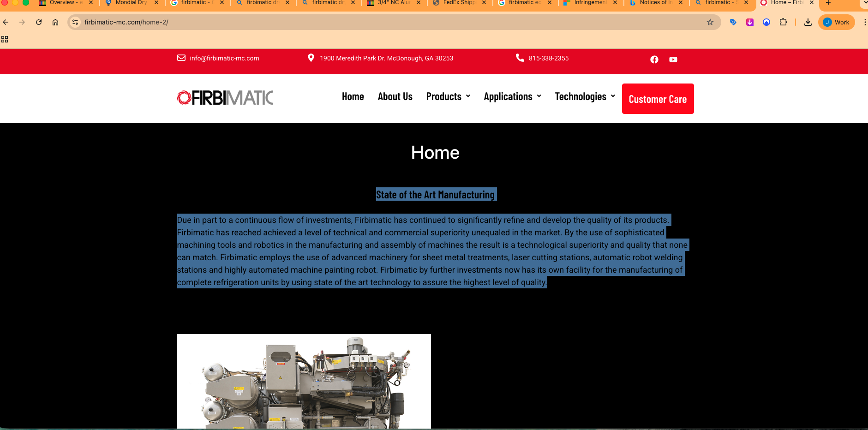Open a new browser tab
The height and width of the screenshot is (430, 868).
[828, 3]
